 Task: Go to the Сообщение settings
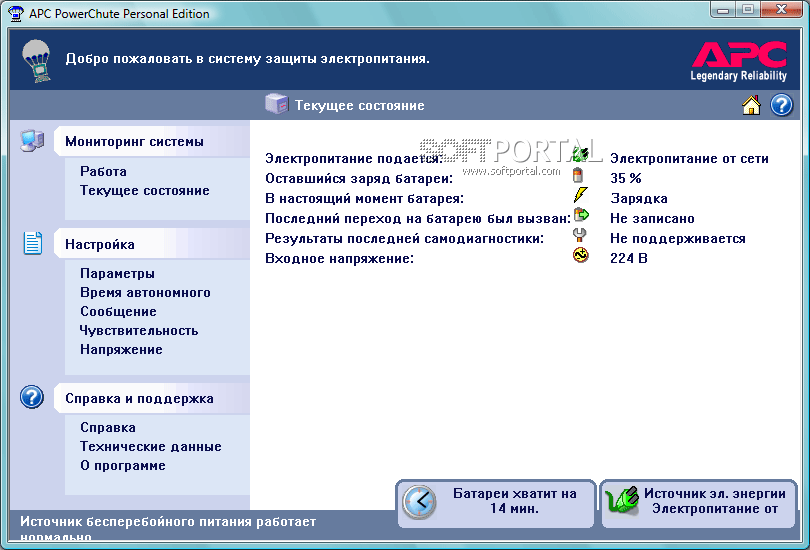[118, 312]
